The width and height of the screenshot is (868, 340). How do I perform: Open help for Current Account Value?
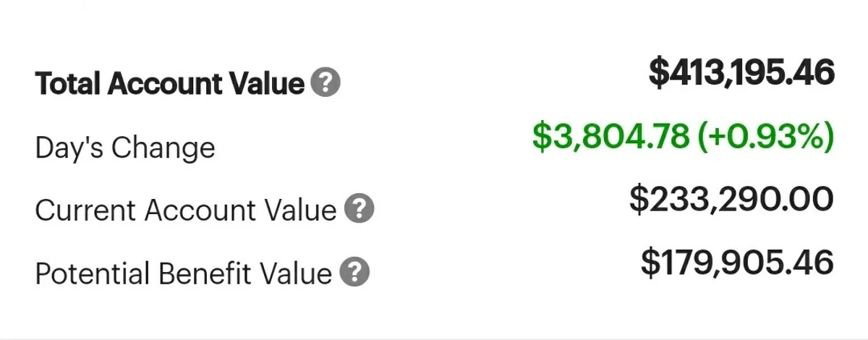point(358,210)
